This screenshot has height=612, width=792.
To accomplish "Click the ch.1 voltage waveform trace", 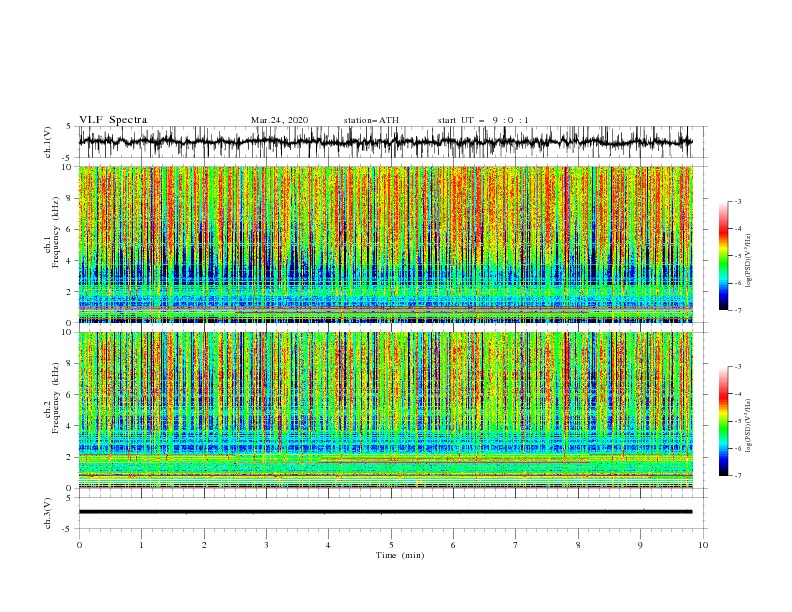I will point(385,142).
